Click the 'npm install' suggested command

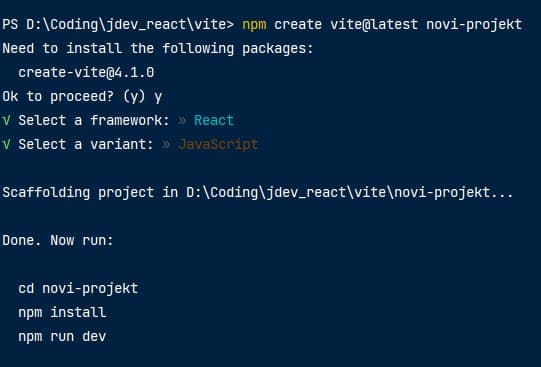coord(62,313)
